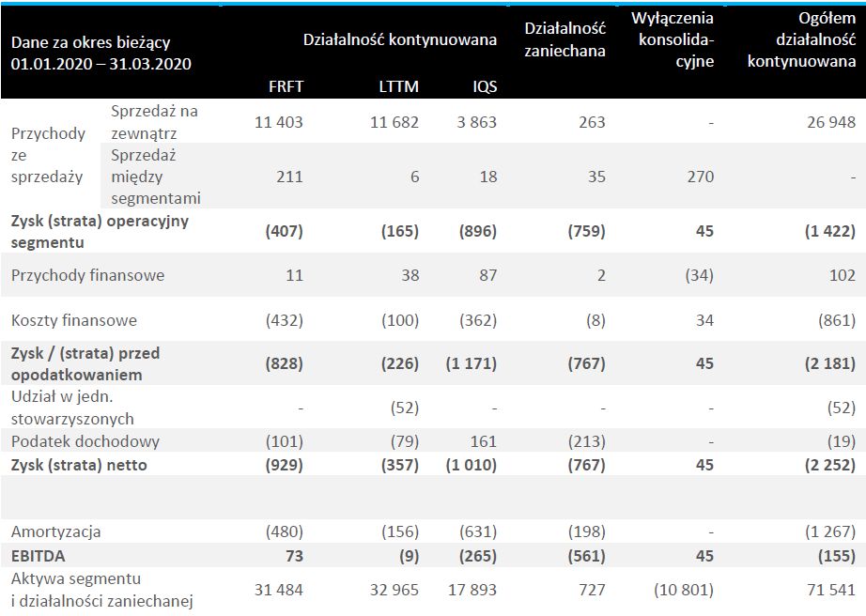This screenshot has height=616, width=866.
Task: Select the "Działalność zaniechana" column header
Action: click(x=564, y=40)
